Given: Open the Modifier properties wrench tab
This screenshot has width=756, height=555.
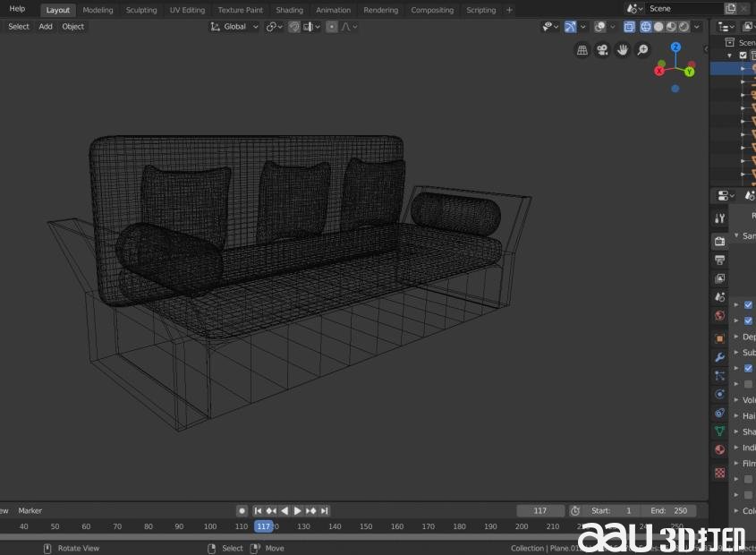Looking at the screenshot, I should click(x=719, y=357).
